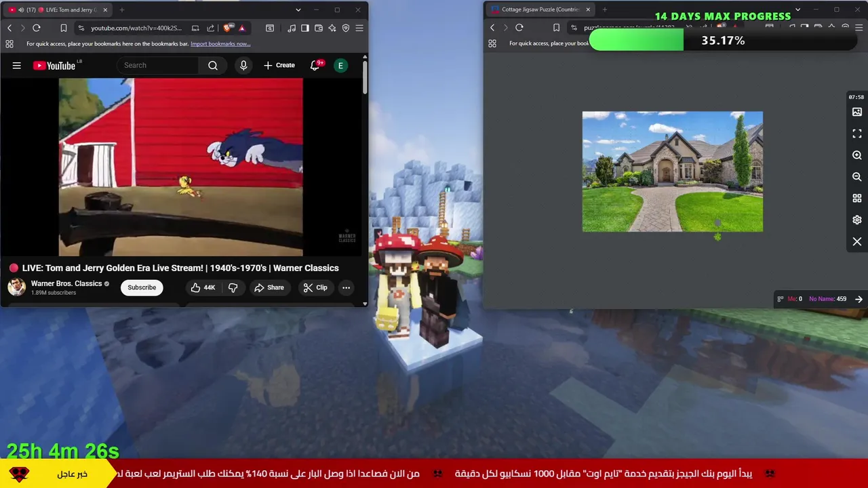Open Brave VPN shield icon in YouTube window

(346, 28)
